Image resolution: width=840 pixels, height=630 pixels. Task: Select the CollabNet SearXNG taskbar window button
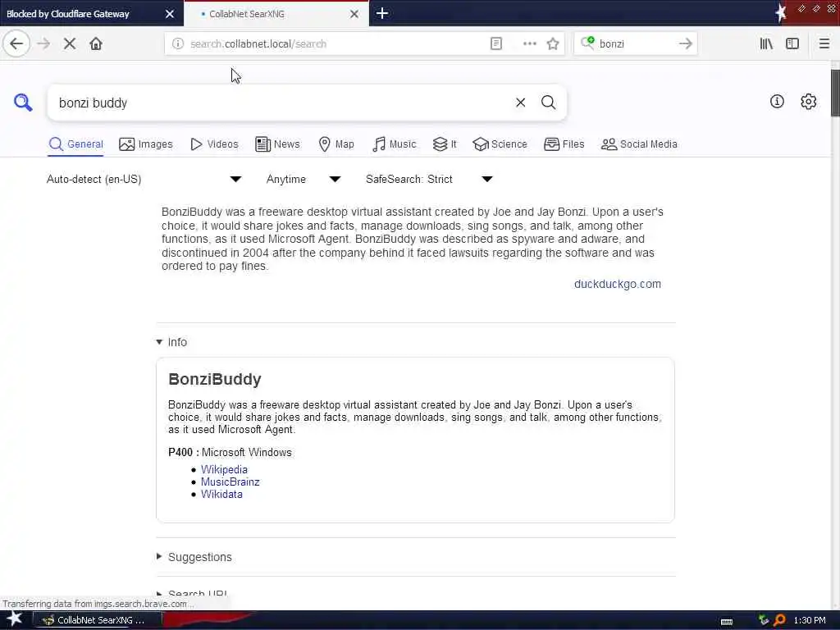(x=98, y=620)
